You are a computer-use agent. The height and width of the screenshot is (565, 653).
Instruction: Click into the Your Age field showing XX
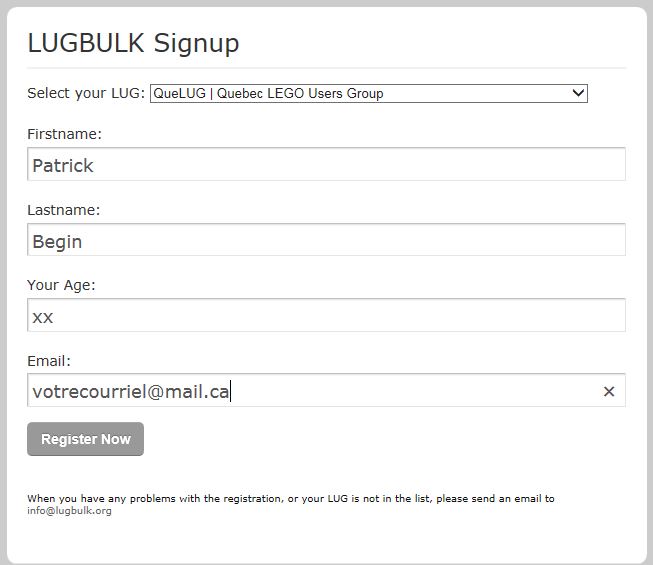tap(326, 316)
